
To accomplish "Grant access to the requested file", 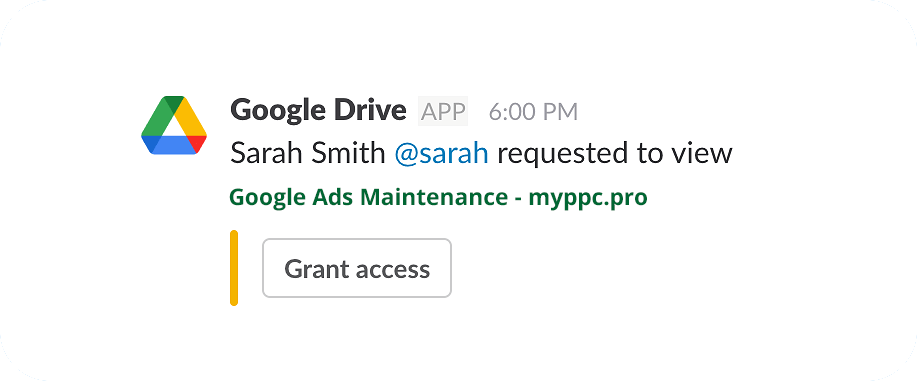I will click(x=357, y=268).
